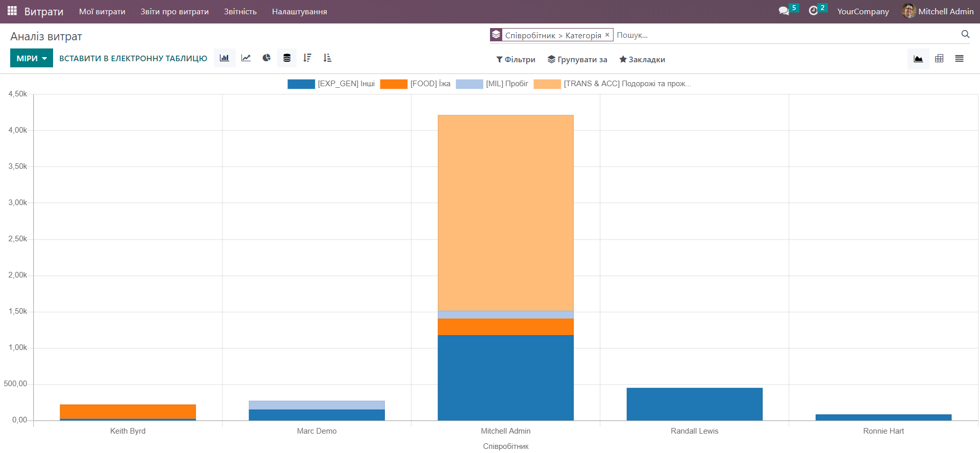
Task: Sort chart in descending order
Action: coord(307,58)
